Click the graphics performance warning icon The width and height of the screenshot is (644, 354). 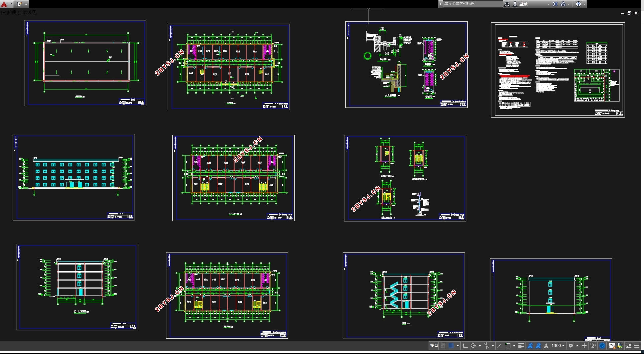(x=612, y=346)
